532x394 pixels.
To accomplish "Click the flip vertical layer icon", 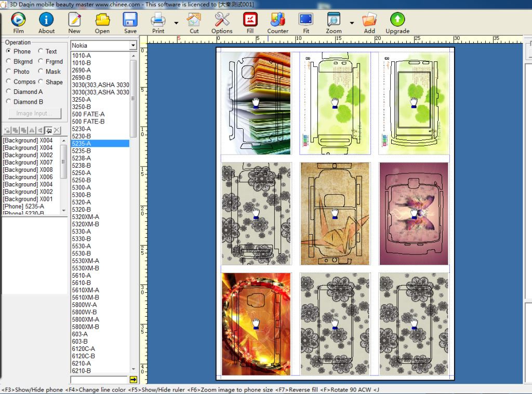I will coord(40,130).
